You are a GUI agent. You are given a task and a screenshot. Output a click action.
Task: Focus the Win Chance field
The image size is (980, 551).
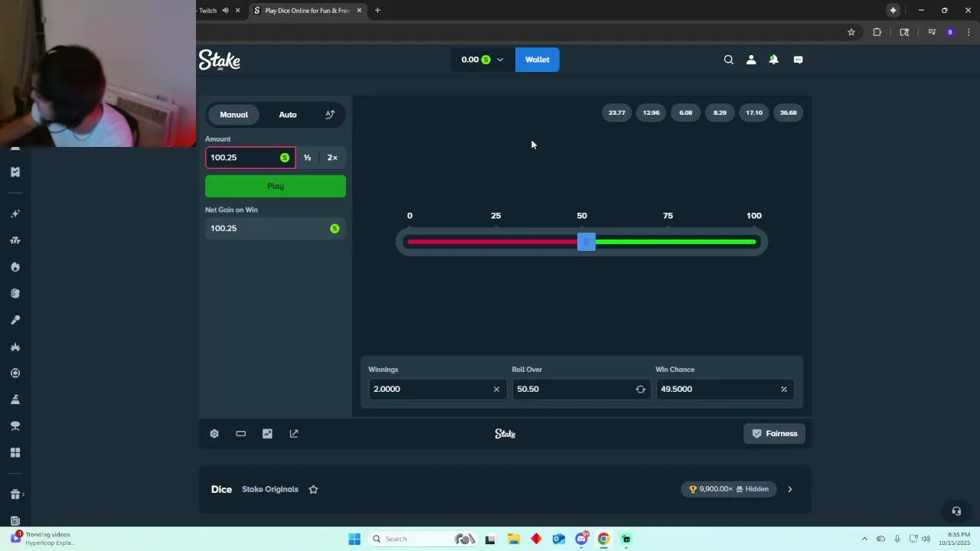pos(724,389)
